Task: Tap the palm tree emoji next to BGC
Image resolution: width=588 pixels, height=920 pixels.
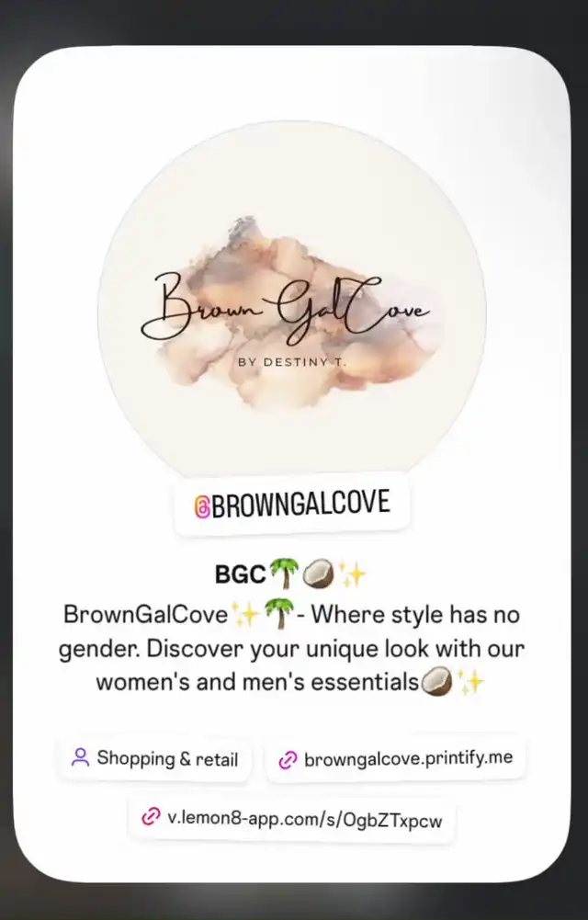Action: tap(284, 574)
